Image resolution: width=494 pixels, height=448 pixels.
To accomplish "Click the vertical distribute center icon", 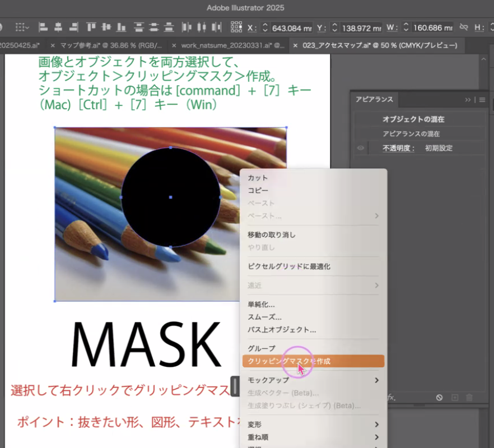I will point(153,27).
